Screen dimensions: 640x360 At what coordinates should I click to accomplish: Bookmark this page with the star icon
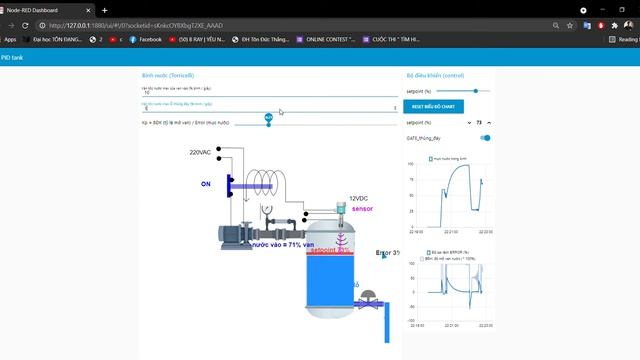570,26
